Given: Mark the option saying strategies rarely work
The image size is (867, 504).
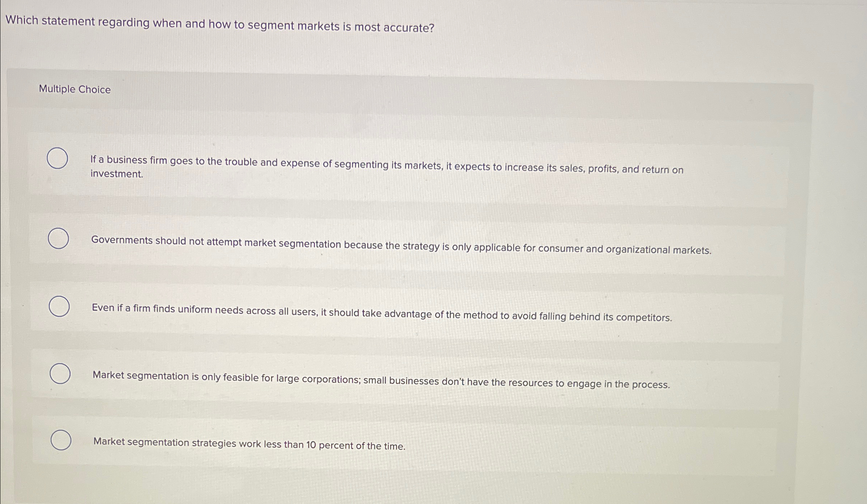Looking at the screenshot, I should [x=61, y=441].
